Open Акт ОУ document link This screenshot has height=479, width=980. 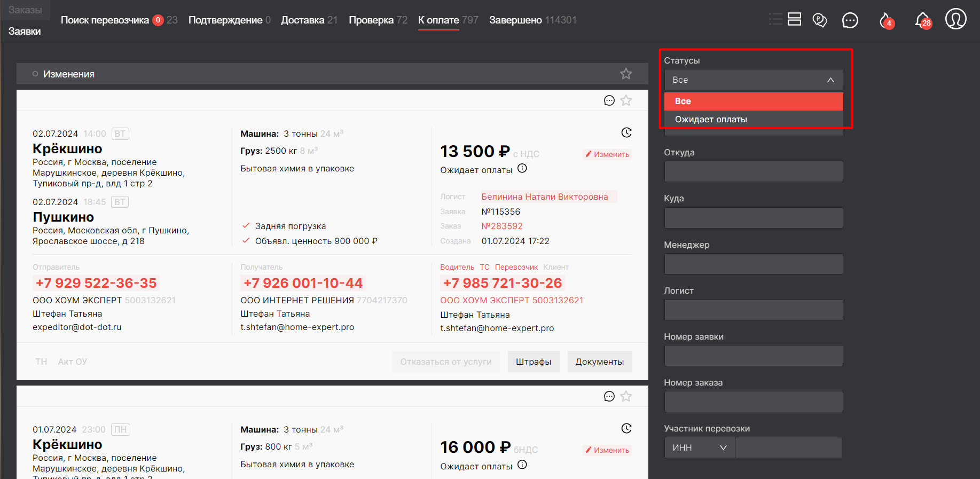(x=73, y=362)
